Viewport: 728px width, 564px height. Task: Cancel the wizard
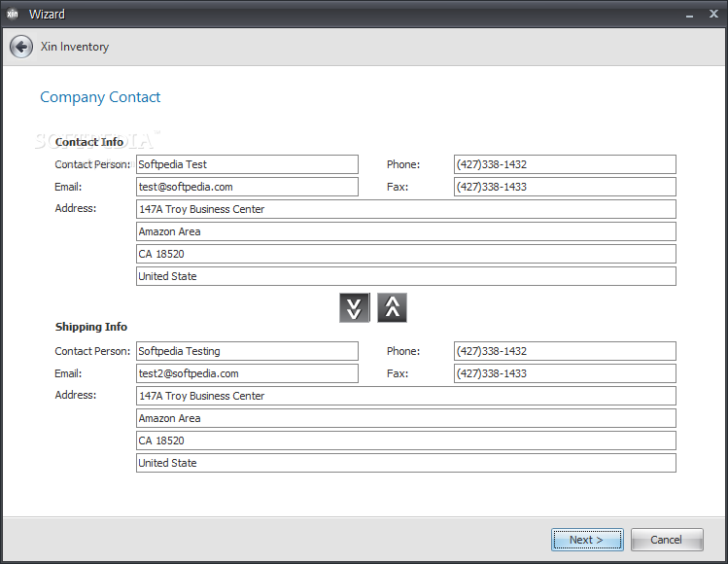(x=667, y=540)
